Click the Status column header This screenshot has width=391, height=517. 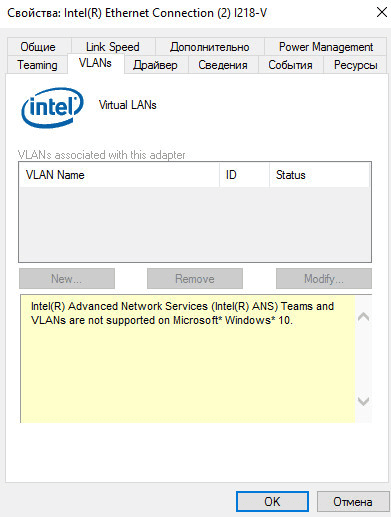pos(319,175)
